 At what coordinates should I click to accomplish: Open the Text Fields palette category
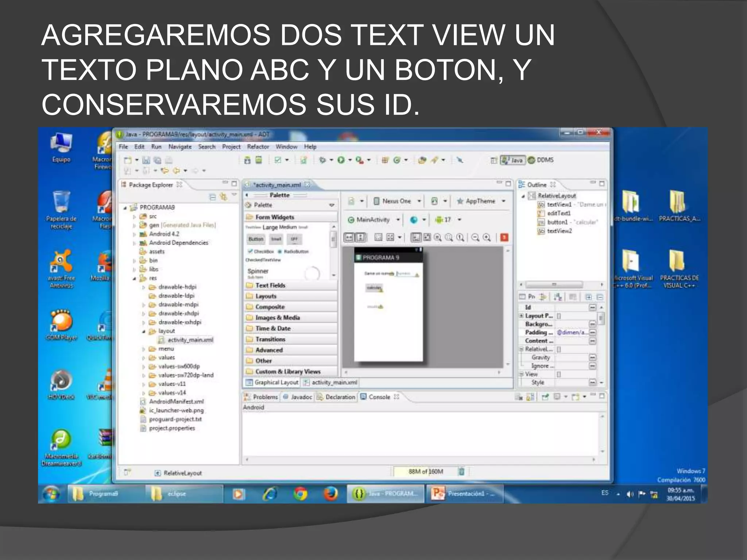[x=290, y=285]
